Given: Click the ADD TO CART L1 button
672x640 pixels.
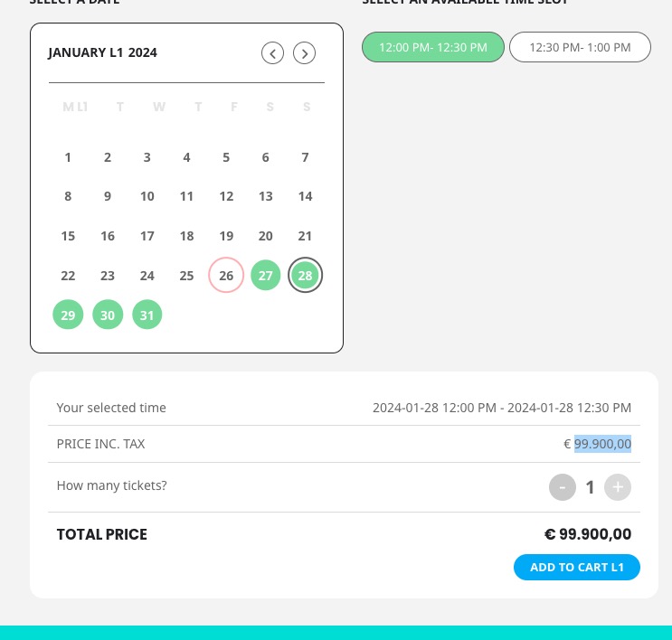Looking at the screenshot, I should pos(577,567).
